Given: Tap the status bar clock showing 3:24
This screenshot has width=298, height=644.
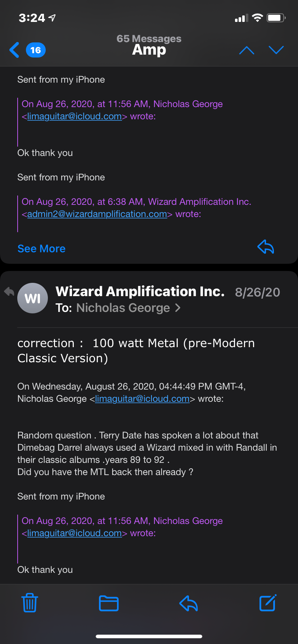Looking at the screenshot, I should (x=32, y=18).
